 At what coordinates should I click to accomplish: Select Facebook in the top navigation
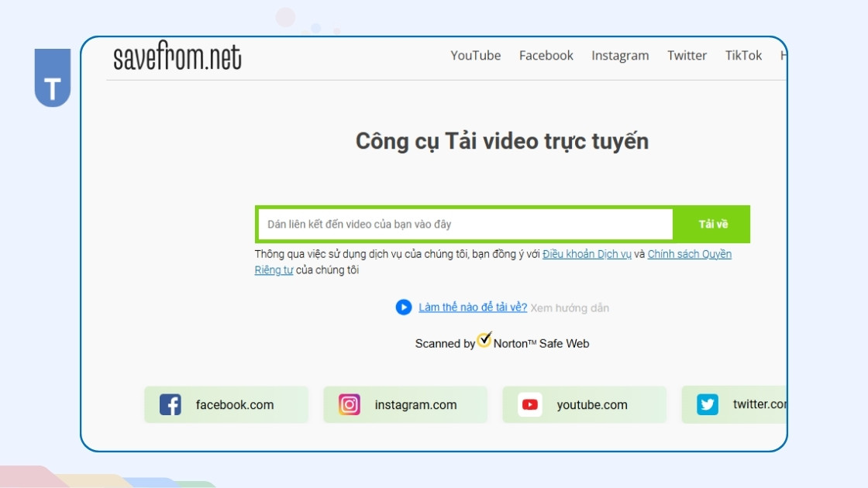[546, 56]
